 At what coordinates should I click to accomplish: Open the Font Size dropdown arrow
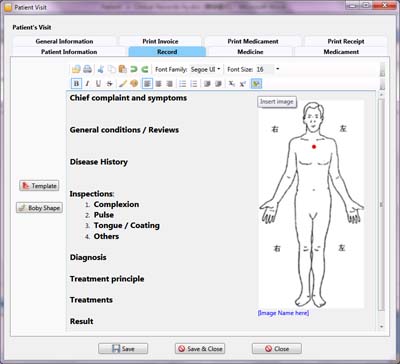pos(277,69)
